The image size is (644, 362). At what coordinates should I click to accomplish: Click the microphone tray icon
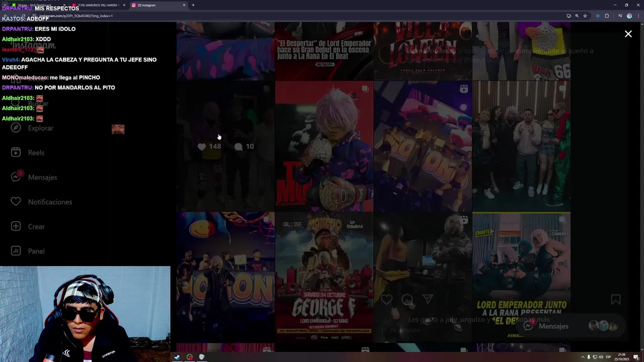pos(589,357)
